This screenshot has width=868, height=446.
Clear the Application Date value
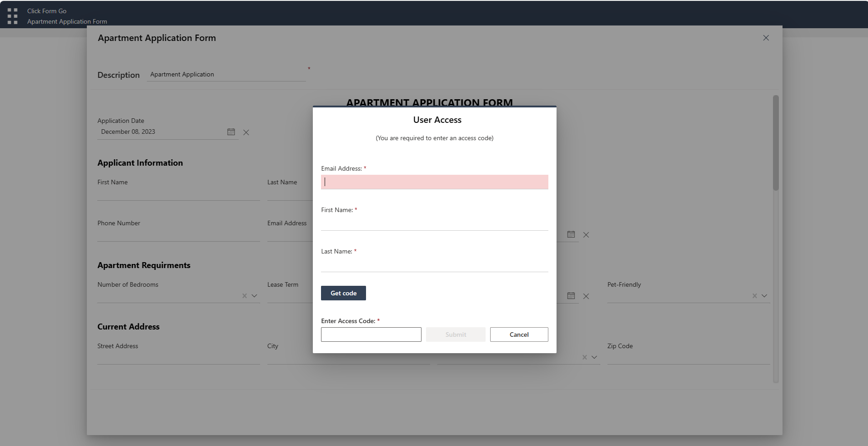point(246,132)
